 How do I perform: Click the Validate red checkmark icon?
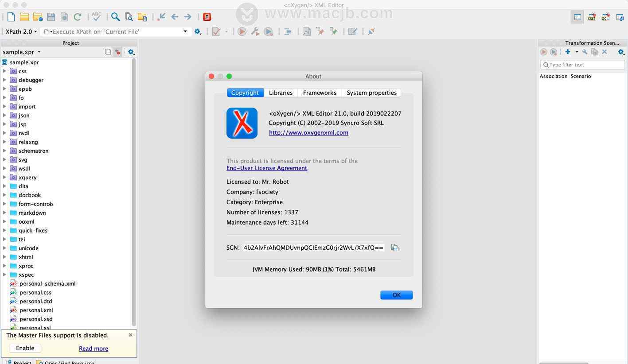[x=216, y=31]
